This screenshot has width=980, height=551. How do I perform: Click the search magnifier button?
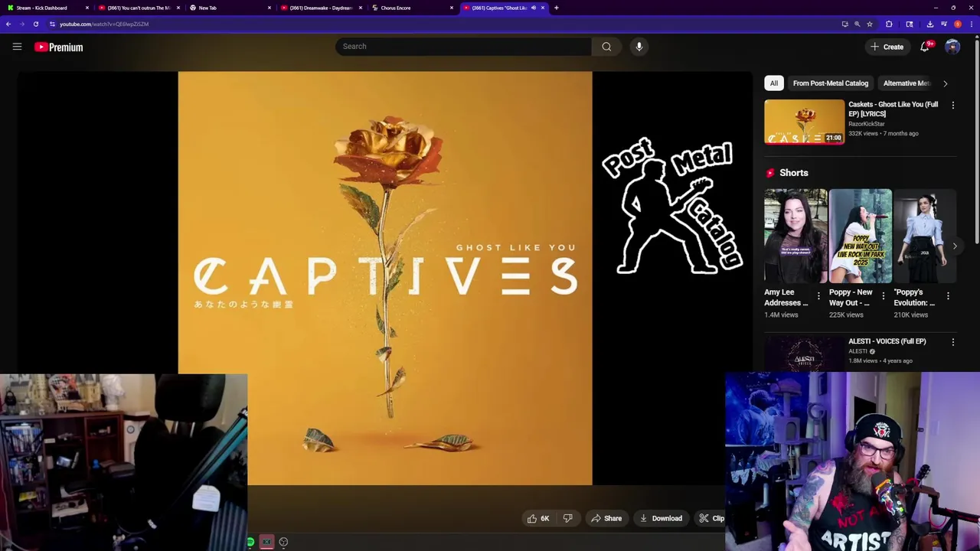coord(606,47)
